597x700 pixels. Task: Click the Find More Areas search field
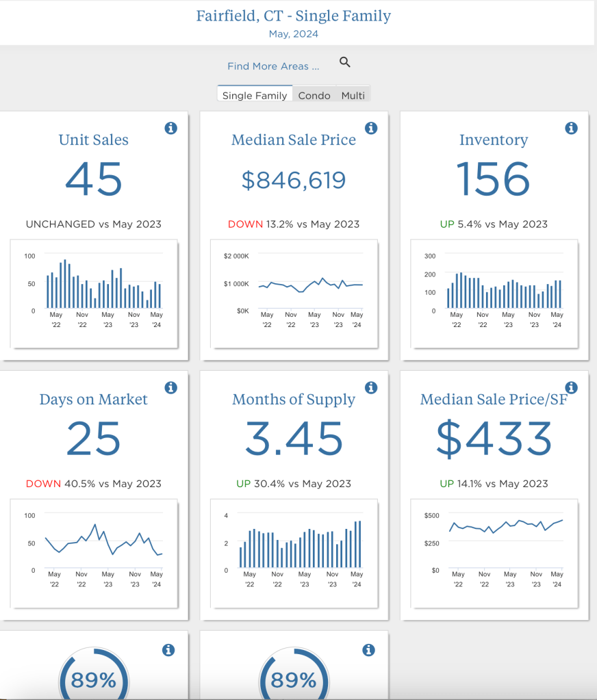tap(273, 66)
